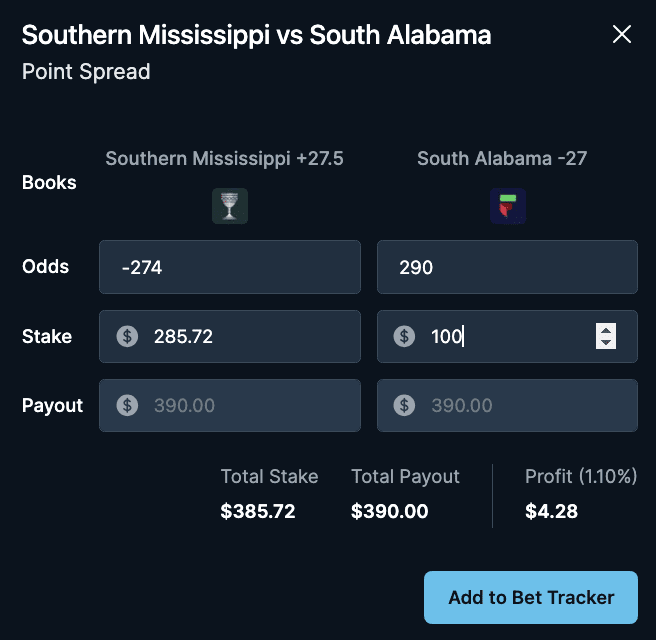Viewport: 656px width, 640px height.
Task: Click the chalice sportsbook icon under Southern Mississippi
Action: (x=230, y=206)
